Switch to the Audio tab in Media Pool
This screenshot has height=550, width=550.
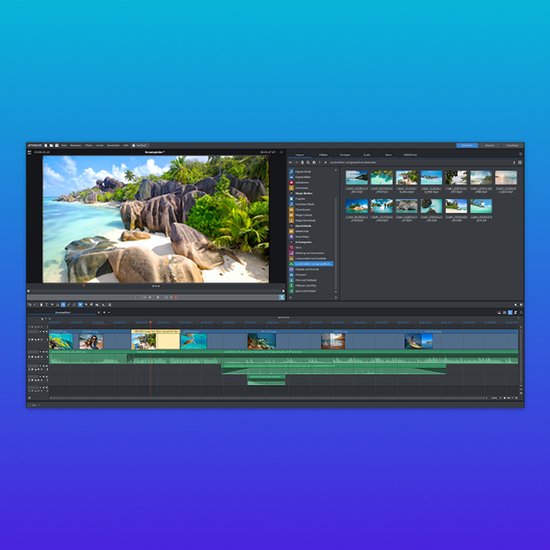[367, 155]
